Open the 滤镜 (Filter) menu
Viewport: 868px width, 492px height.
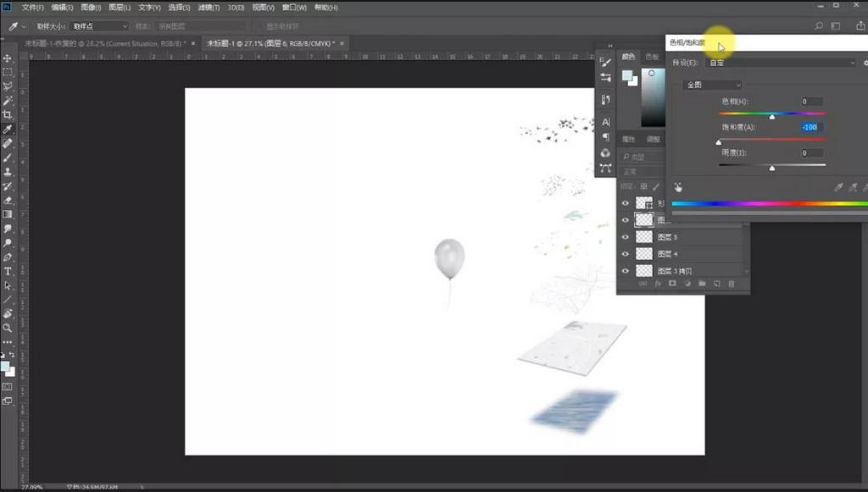(208, 8)
